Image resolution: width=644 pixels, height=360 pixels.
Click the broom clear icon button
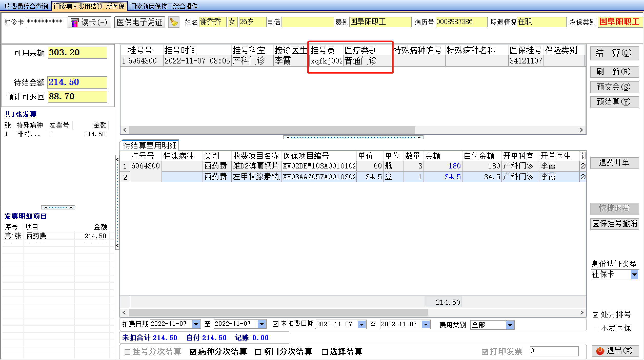pyautogui.click(x=174, y=22)
